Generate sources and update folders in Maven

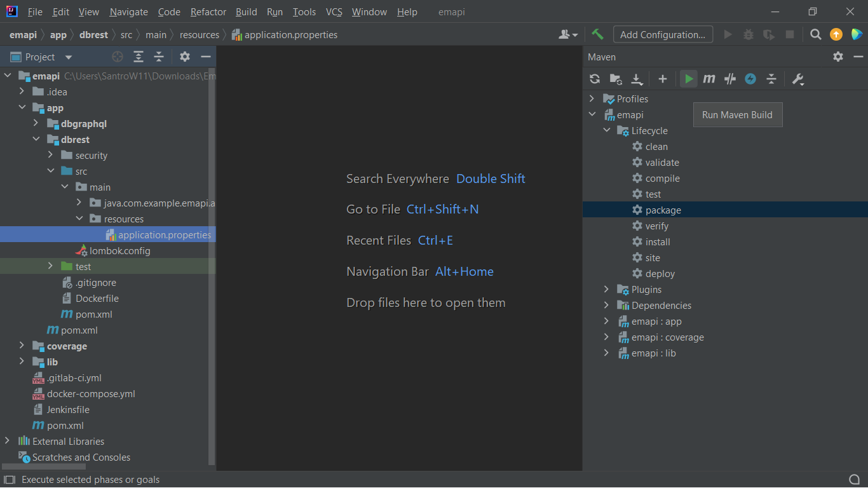616,79
